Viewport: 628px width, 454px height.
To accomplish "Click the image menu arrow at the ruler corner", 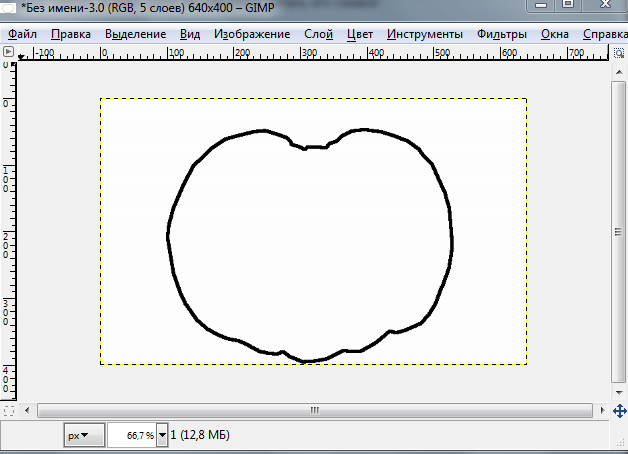I will tap(8, 52).
